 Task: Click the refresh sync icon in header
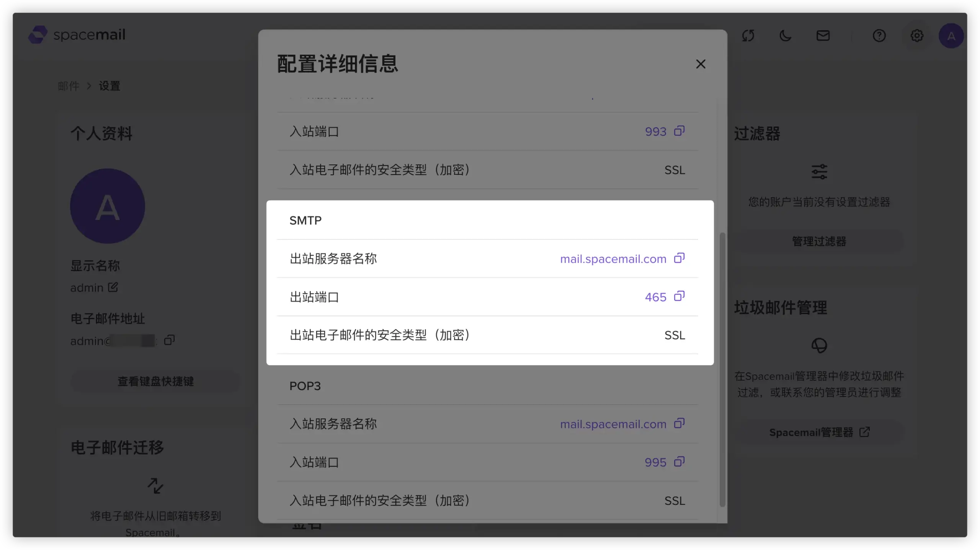(748, 36)
